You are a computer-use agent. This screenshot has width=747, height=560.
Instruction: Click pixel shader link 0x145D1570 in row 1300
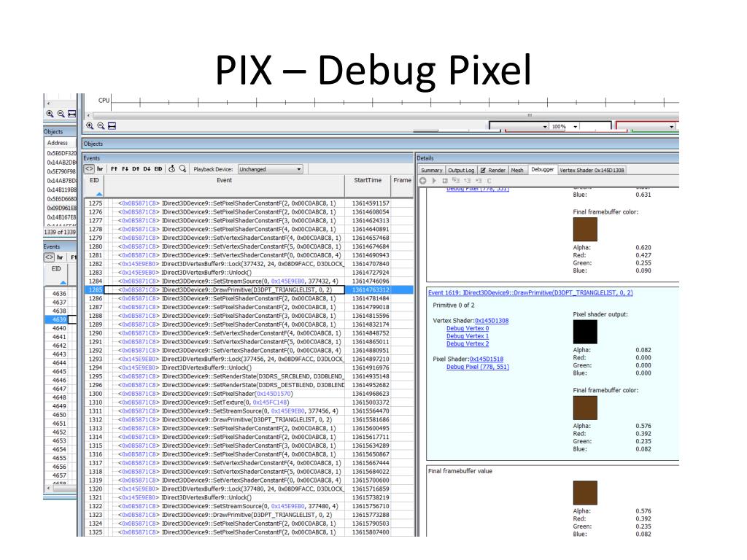pos(274,394)
